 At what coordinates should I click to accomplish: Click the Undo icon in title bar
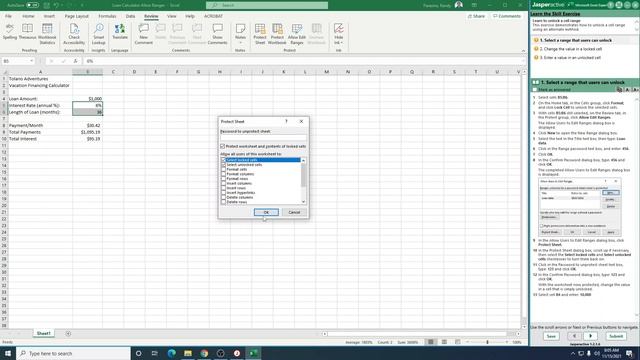[56, 5]
